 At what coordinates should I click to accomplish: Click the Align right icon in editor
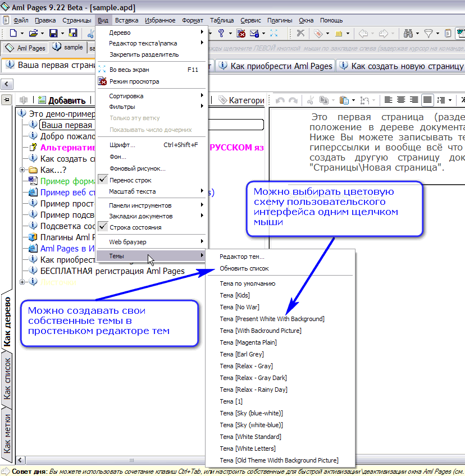414,100
